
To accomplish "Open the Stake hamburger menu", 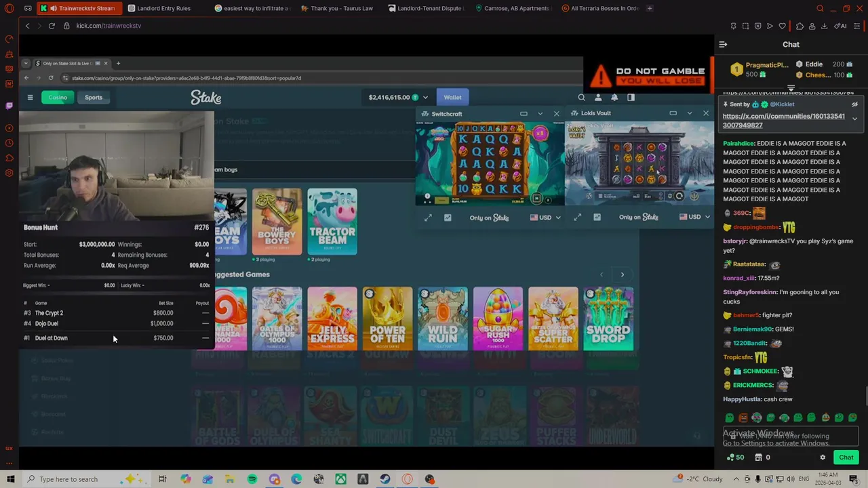I will (x=30, y=98).
